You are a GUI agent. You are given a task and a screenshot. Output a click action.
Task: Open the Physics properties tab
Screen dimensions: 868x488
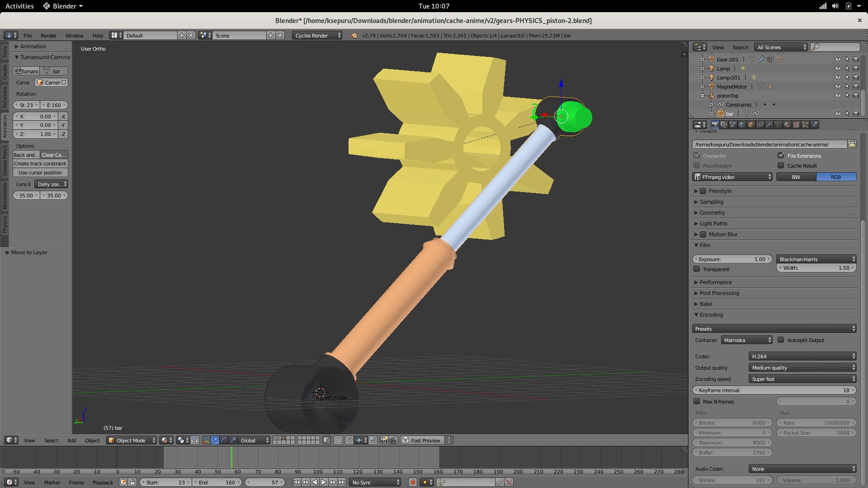tap(814, 125)
